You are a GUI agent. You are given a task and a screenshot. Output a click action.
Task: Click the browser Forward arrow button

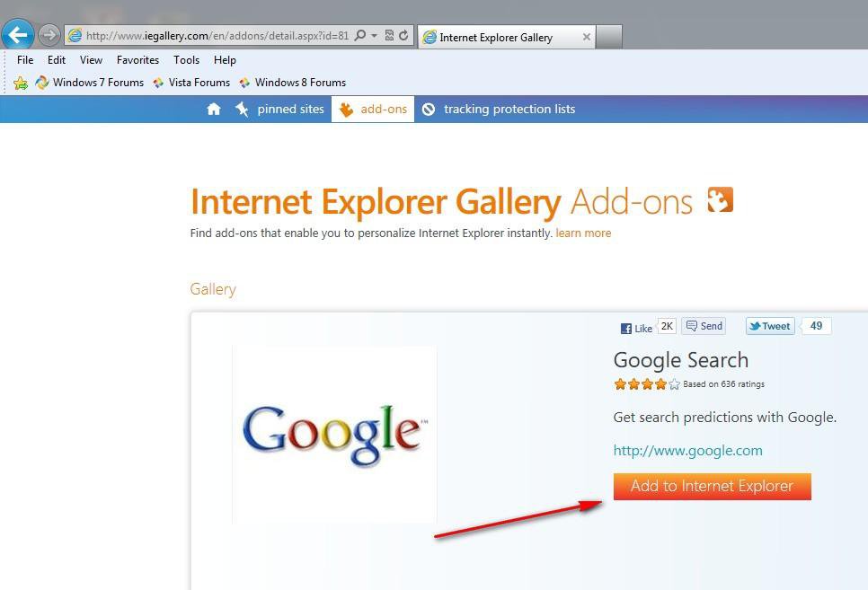click(49, 35)
